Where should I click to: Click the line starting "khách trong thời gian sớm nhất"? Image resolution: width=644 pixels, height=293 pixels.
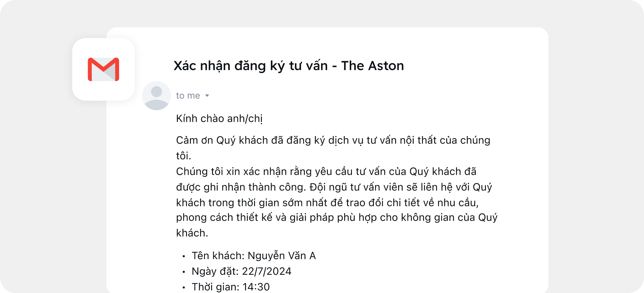[327, 203]
